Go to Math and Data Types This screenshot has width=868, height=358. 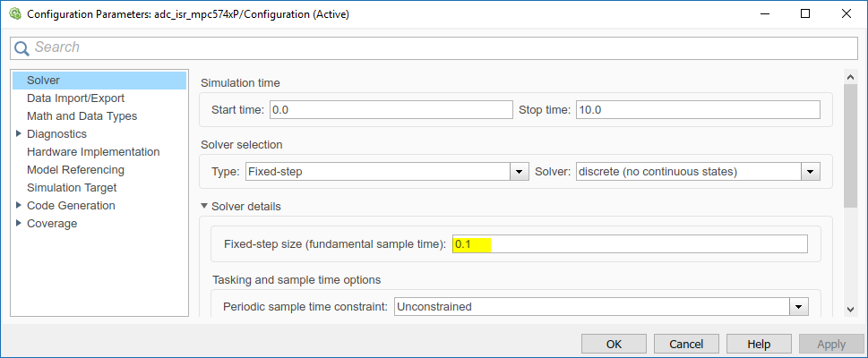click(x=82, y=116)
